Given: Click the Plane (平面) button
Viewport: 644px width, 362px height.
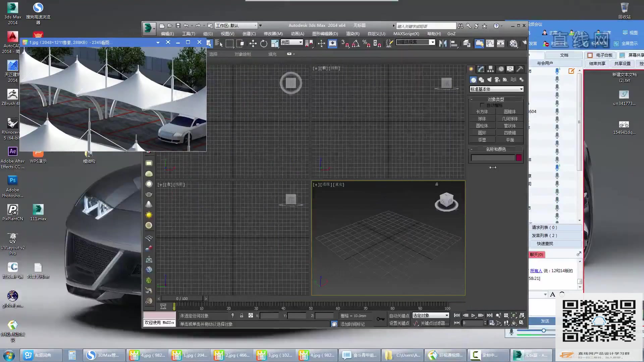Looking at the screenshot, I should pyautogui.click(x=510, y=140).
